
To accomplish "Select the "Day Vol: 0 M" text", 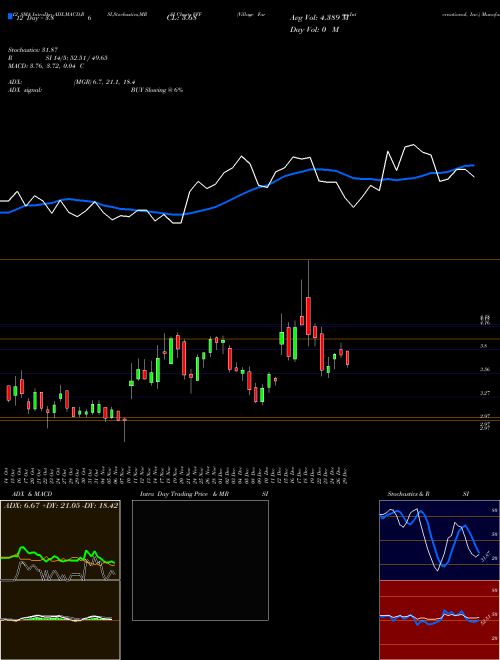I will (314, 30).
